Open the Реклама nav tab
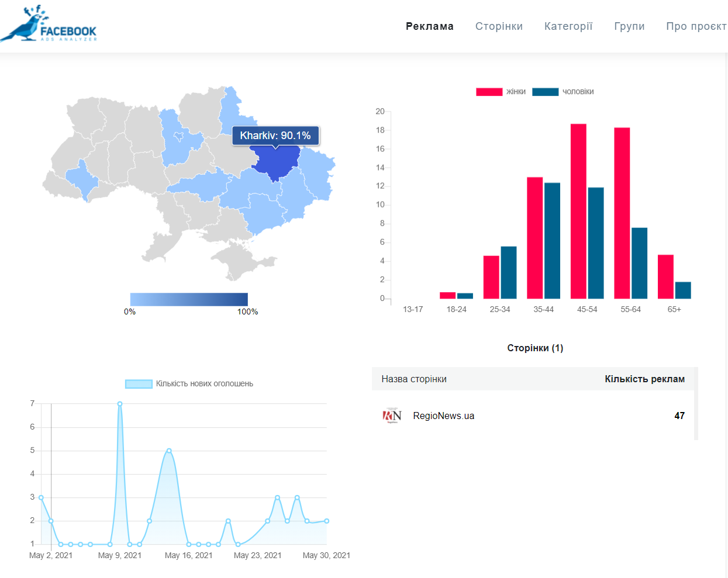The width and height of the screenshot is (728, 578). [x=429, y=26]
